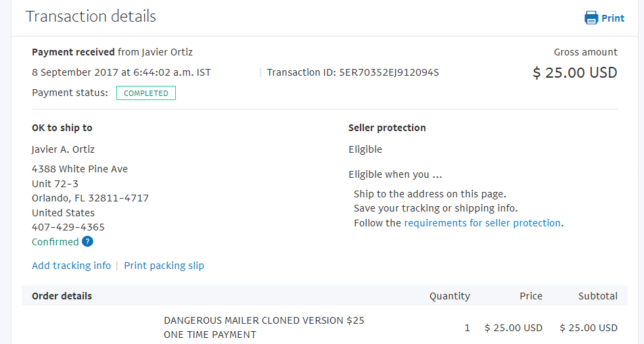Screen dimensions: 644x344
Task: Click the Order details section header
Action: [62, 296]
